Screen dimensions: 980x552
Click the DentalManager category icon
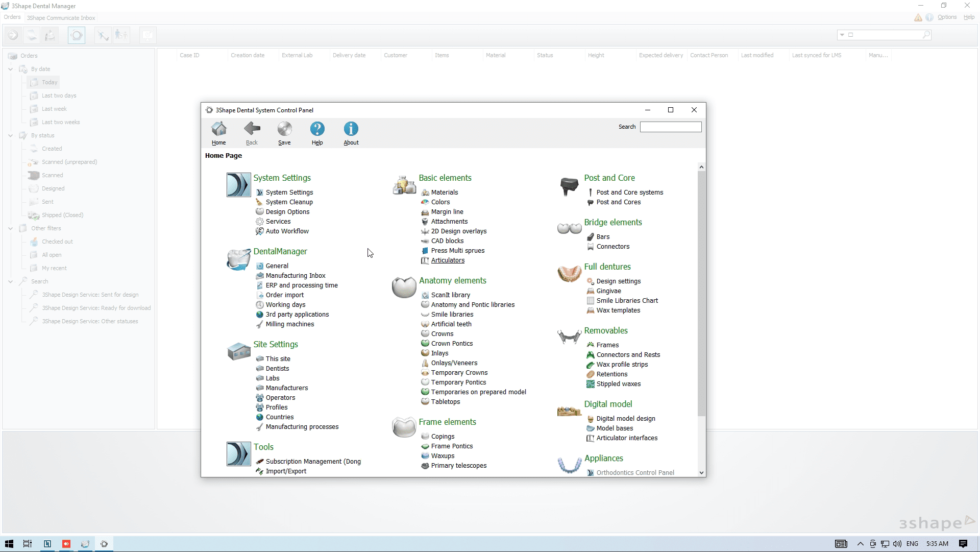tap(238, 259)
